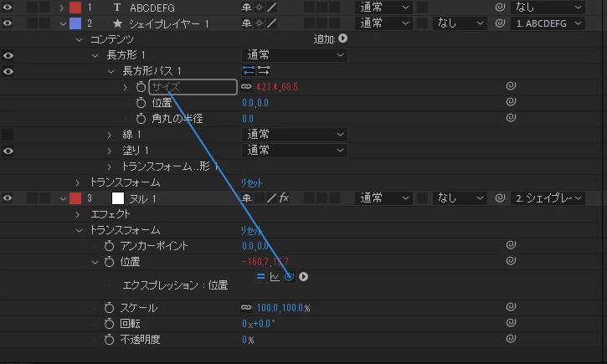Click the サイズ property name field
607x364 pixels.
[x=193, y=87]
